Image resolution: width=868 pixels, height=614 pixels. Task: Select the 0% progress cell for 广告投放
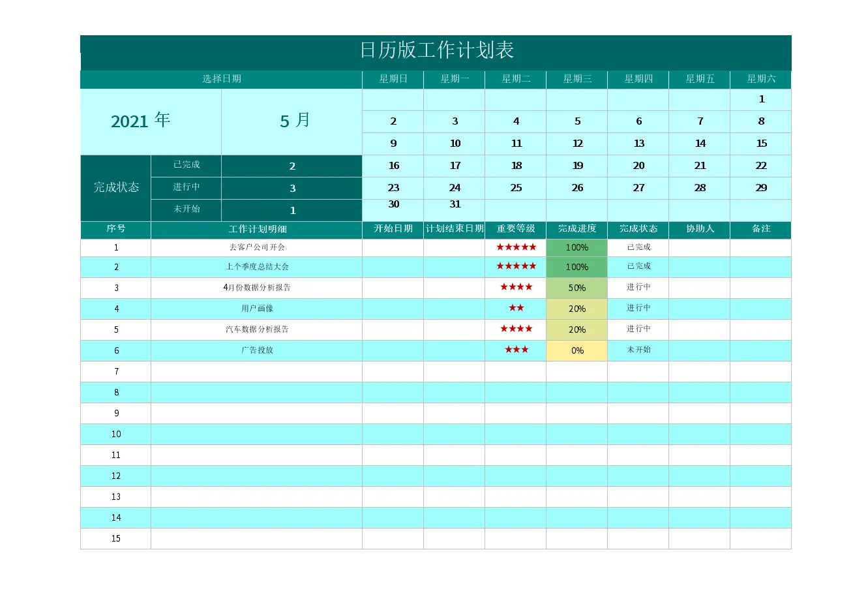(576, 350)
